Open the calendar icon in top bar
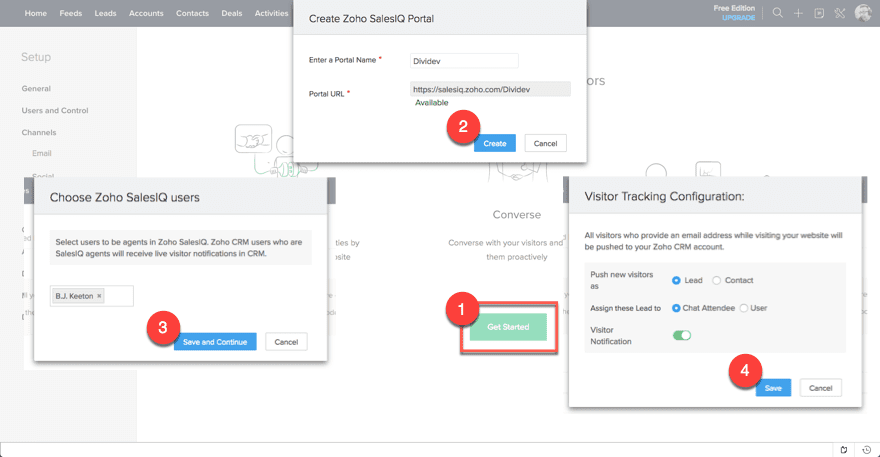The width and height of the screenshot is (880, 457). [819, 13]
